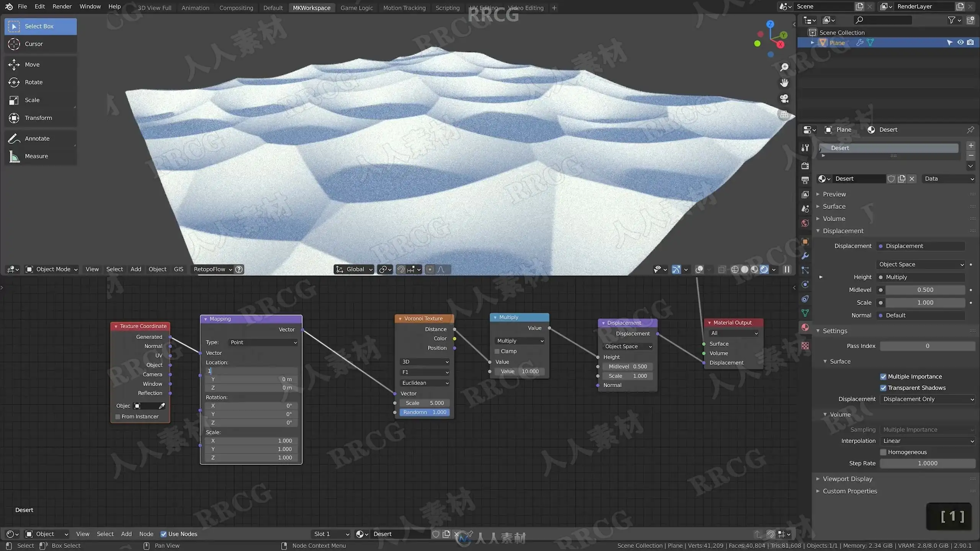Switch to Scripting workspace tab
Image resolution: width=980 pixels, height=551 pixels.
[x=447, y=8]
